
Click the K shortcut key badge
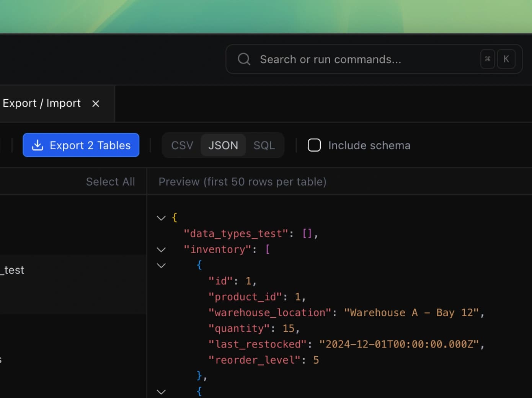(506, 59)
